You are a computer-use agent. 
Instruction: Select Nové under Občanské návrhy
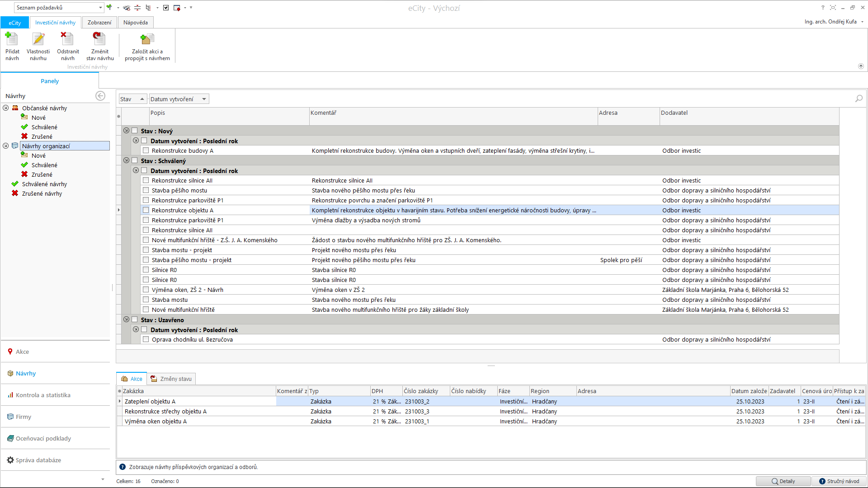(x=38, y=117)
